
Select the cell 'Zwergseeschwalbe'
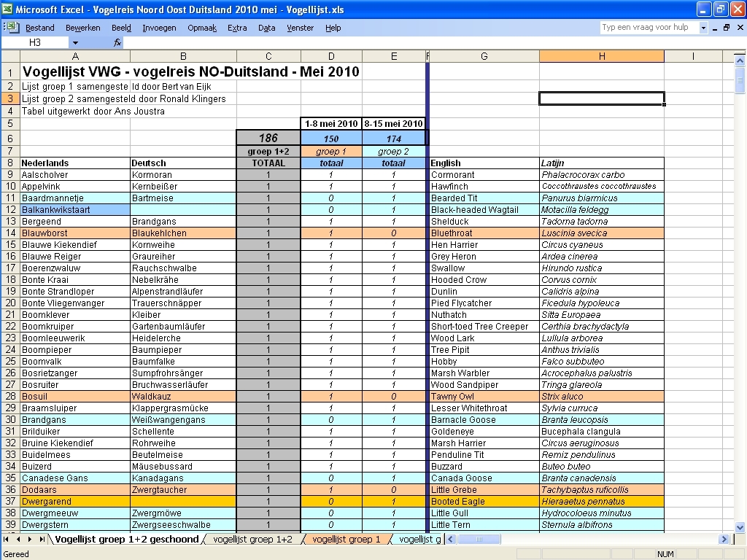[183, 525]
